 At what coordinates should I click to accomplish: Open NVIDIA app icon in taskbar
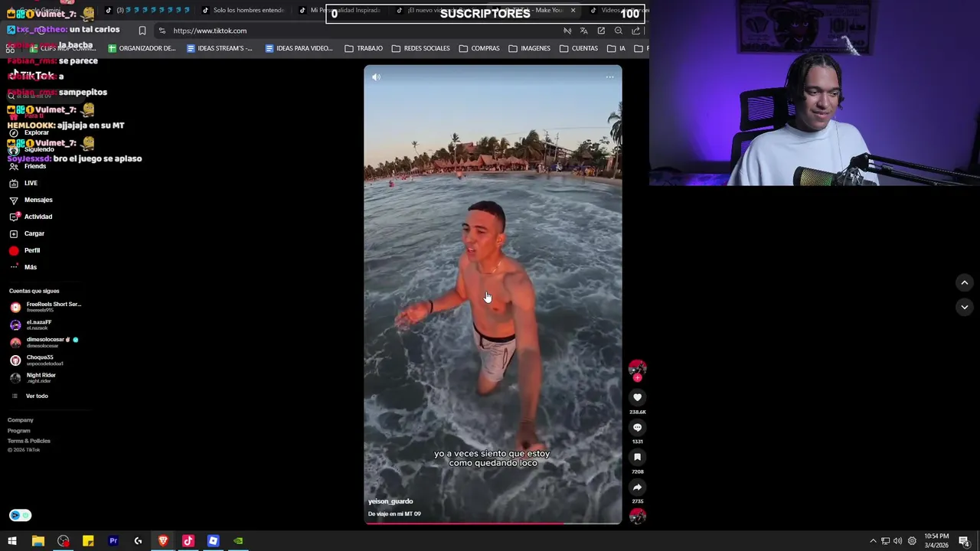pos(238,541)
